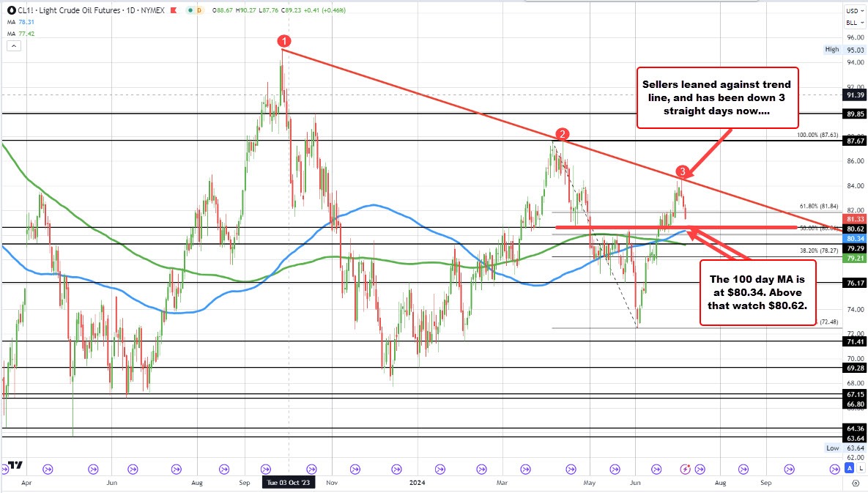Click the 100.00% (87.63) Fibonacci label
This screenshot has height=493, width=868.
point(817,135)
